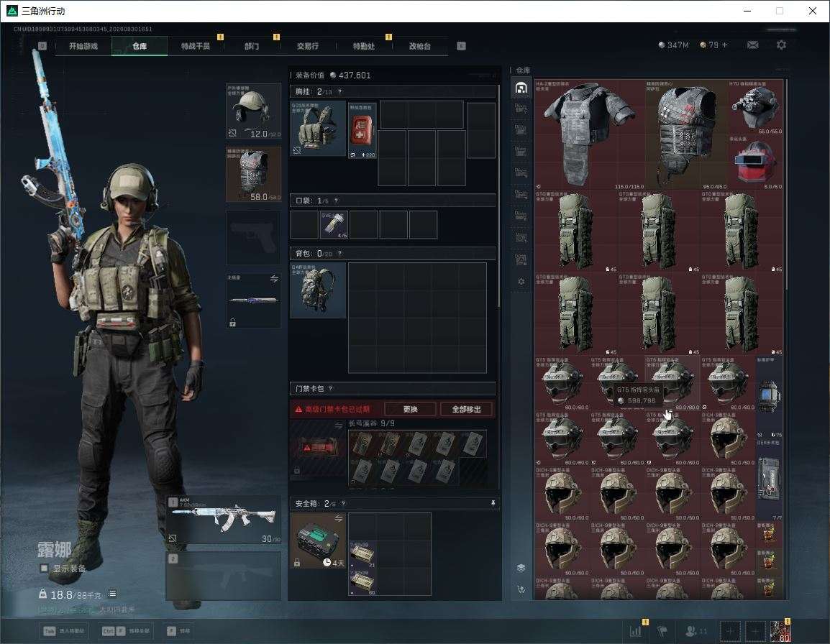
Task: Click the 更换 button
Action: point(410,409)
